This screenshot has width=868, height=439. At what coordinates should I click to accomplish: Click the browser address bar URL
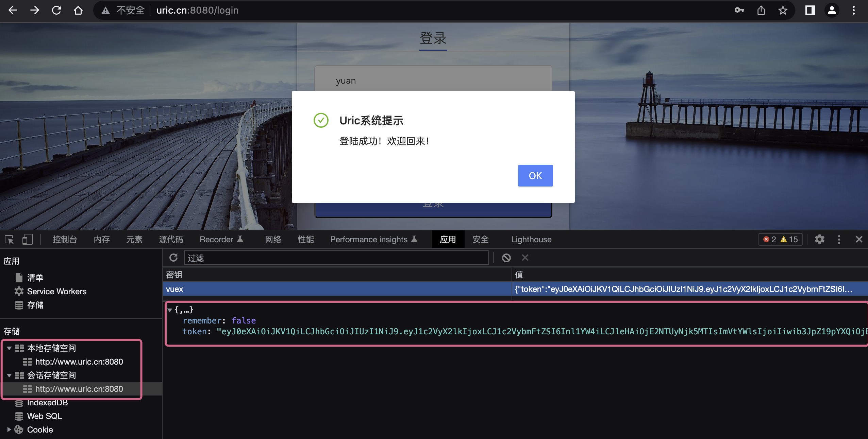pos(197,10)
